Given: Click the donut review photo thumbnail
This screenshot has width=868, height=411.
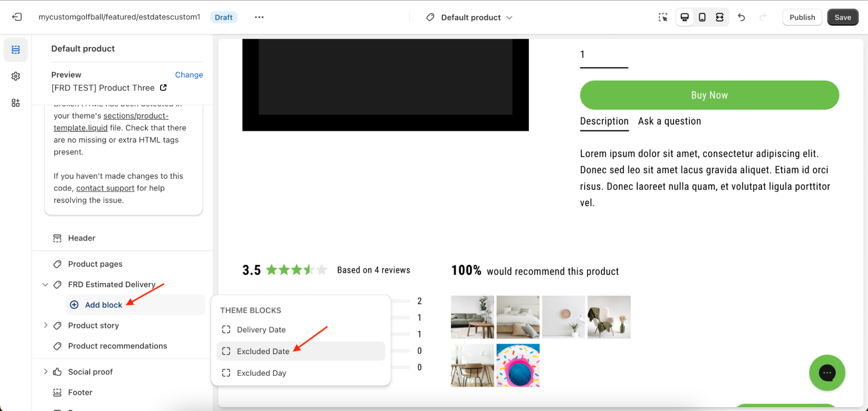Looking at the screenshot, I should pyautogui.click(x=518, y=365).
